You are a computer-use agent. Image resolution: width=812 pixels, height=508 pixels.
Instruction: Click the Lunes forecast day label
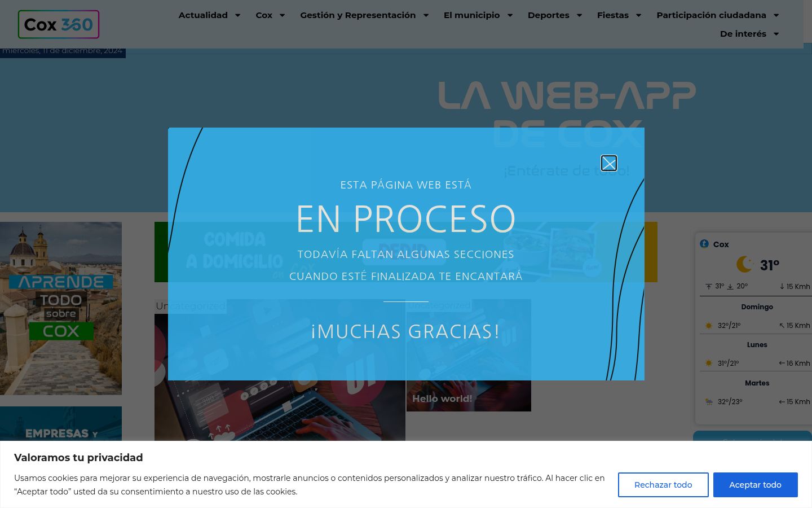point(757,345)
